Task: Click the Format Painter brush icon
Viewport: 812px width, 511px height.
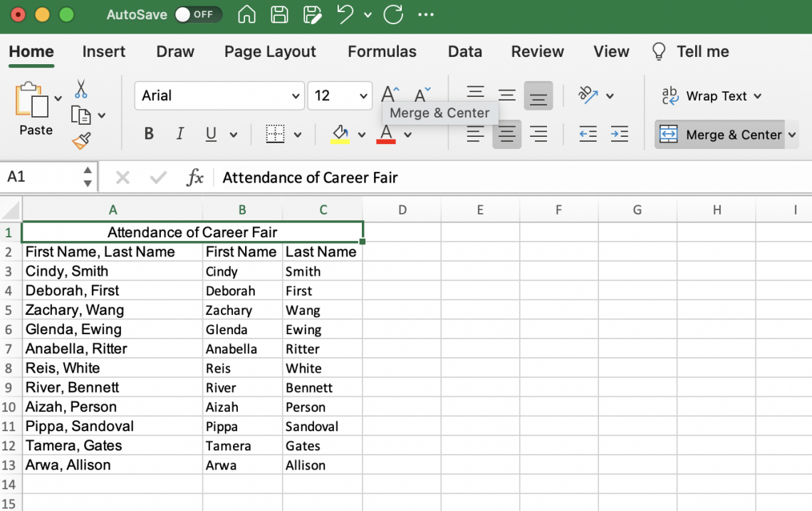Action: point(81,140)
